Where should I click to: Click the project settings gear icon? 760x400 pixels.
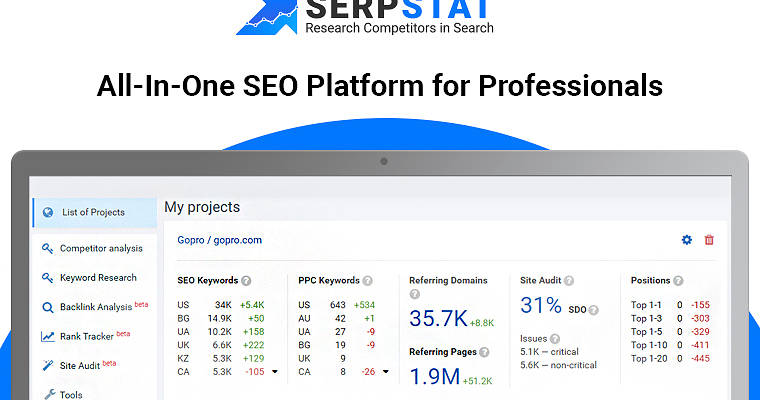686,240
